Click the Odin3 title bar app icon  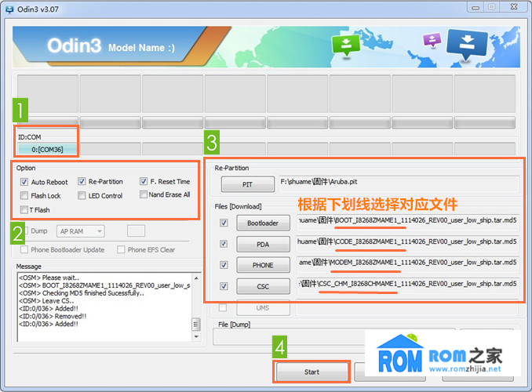click(x=9, y=9)
